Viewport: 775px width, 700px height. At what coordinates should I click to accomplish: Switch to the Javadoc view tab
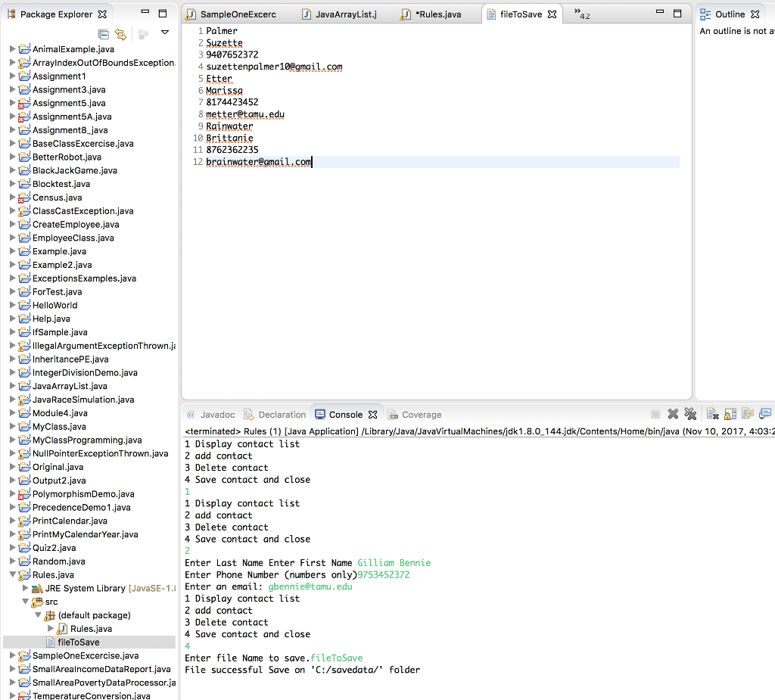point(216,415)
